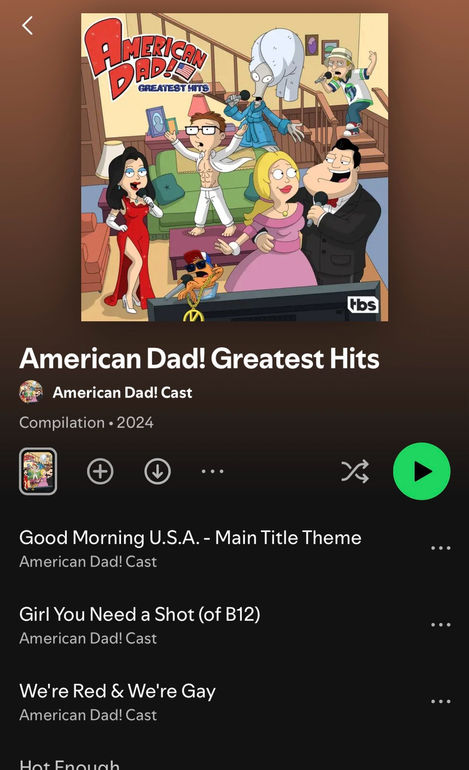Click the American Dad! Greatest Hits title
The width and height of the screenshot is (469, 770).
click(199, 358)
